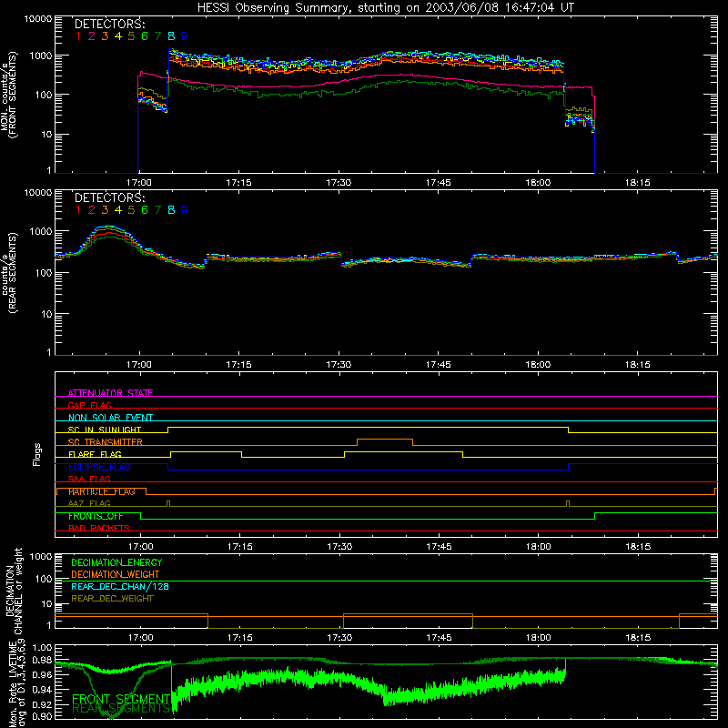728x728 pixels.
Task: Click the 0.98 value on livetime axis
Action: click(42, 661)
